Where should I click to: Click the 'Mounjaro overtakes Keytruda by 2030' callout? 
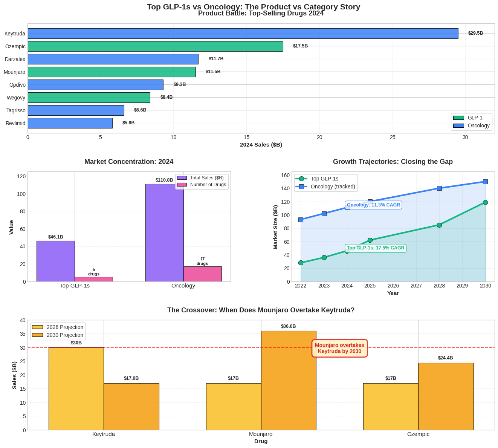(x=339, y=348)
